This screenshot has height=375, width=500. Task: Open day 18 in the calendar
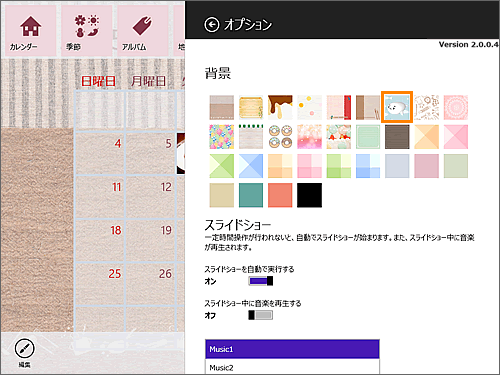[100, 241]
